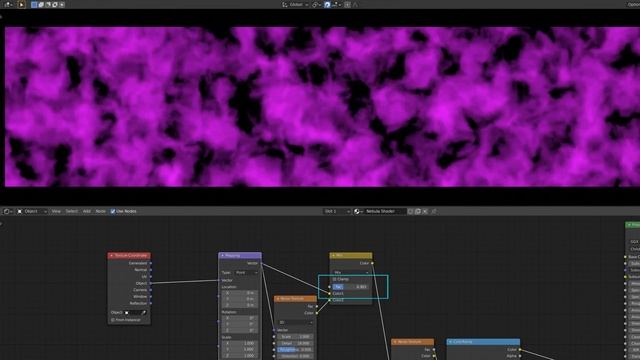640x360 pixels.
Task: Toggle From Instancer checkbox in Texture Coordinate
Action: tap(113, 320)
